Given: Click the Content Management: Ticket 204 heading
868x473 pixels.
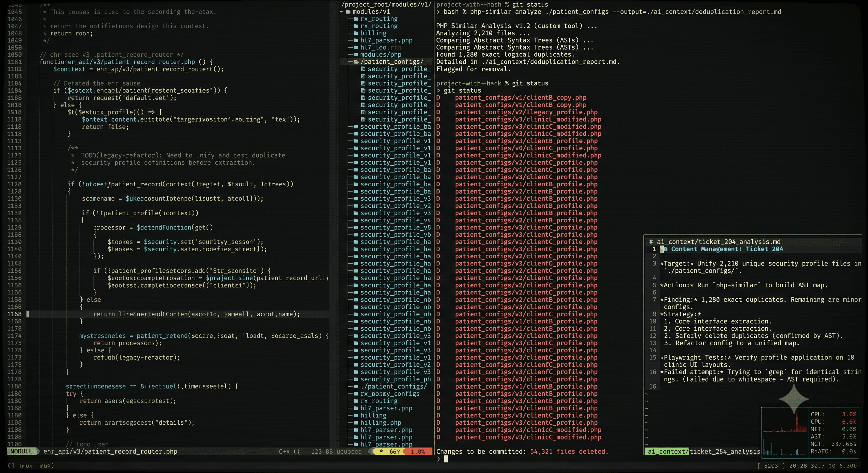Looking at the screenshot, I should [727, 249].
